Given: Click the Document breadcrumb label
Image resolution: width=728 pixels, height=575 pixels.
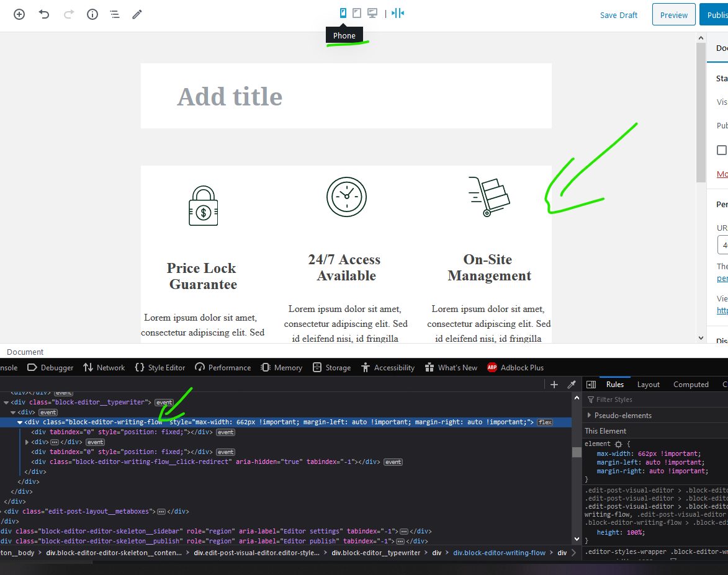Looking at the screenshot, I should coord(25,352).
